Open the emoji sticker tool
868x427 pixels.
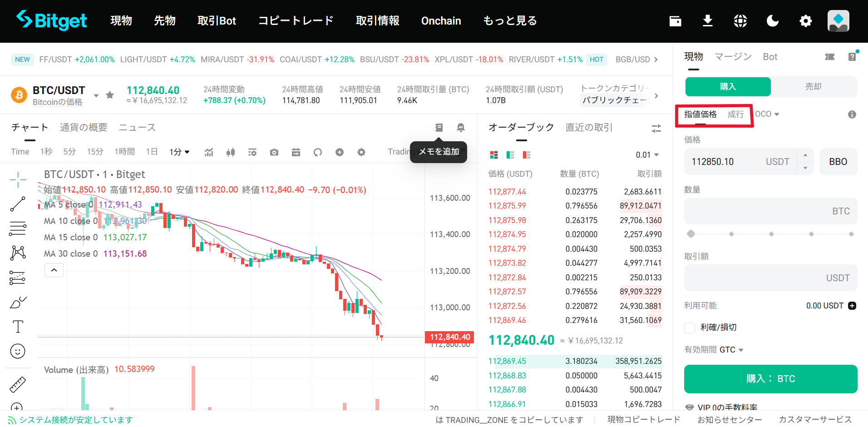[x=18, y=351]
